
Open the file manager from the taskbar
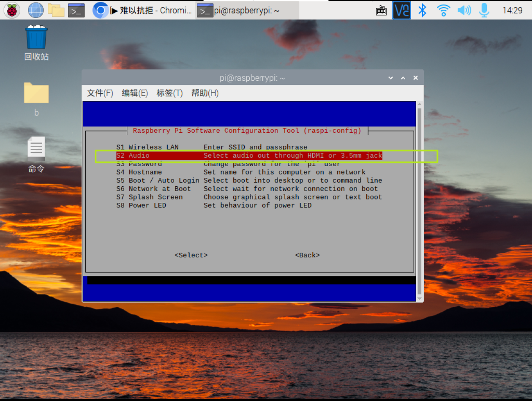pos(56,10)
